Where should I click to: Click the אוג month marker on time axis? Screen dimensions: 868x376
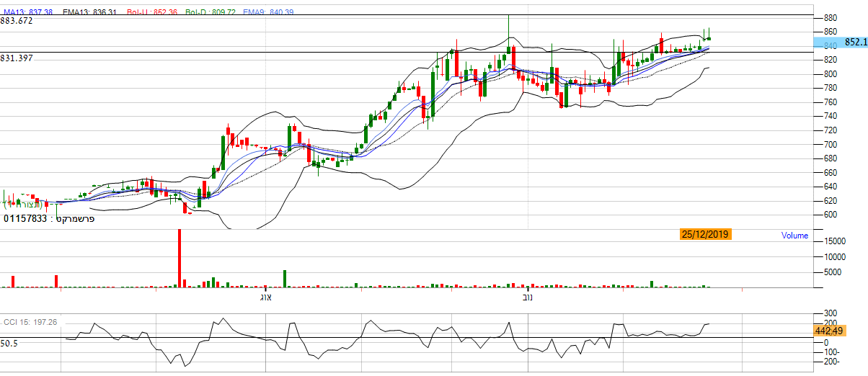pyautogui.click(x=265, y=297)
